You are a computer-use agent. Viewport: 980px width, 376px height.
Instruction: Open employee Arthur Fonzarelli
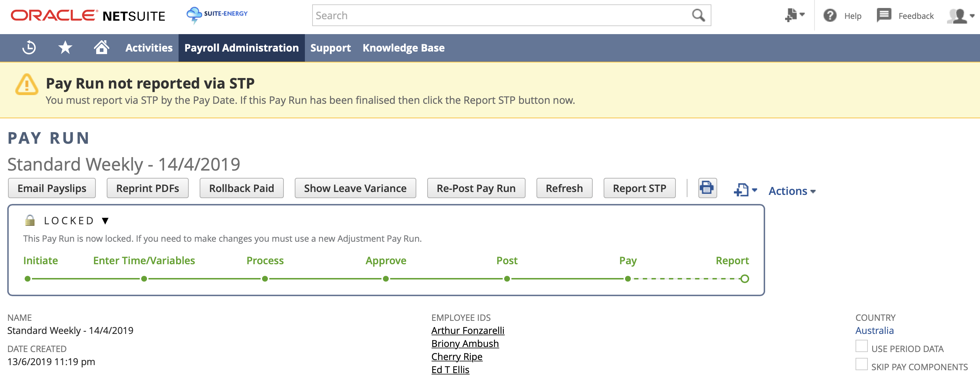[467, 330]
